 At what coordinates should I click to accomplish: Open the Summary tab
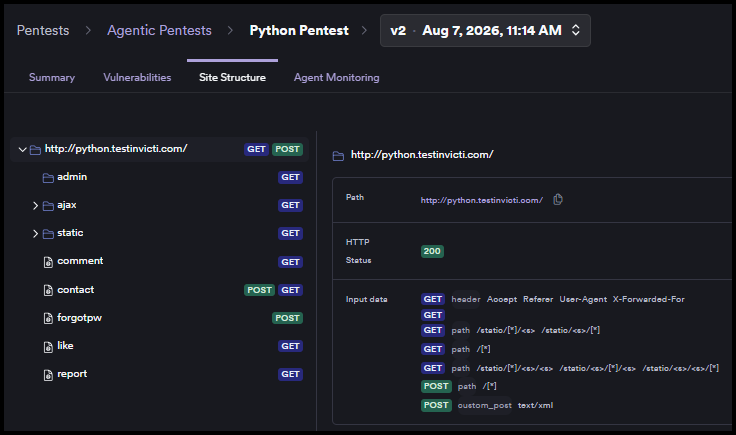coord(52,77)
